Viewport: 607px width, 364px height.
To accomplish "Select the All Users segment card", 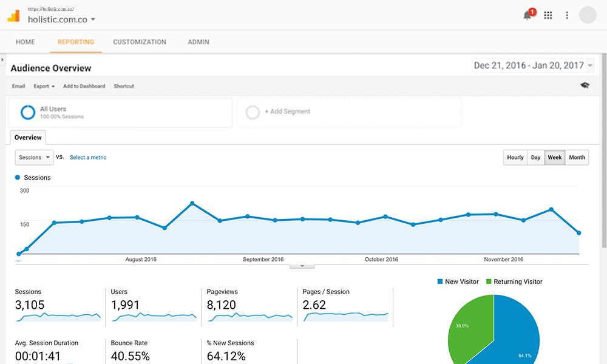I will coord(120,113).
